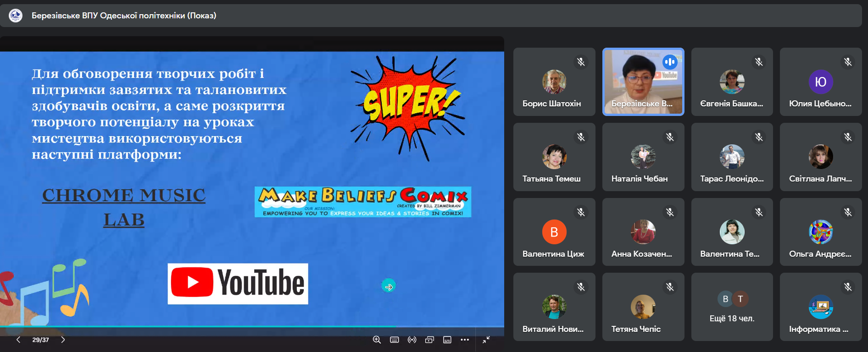Open the three-dots more options menu

coord(465,340)
